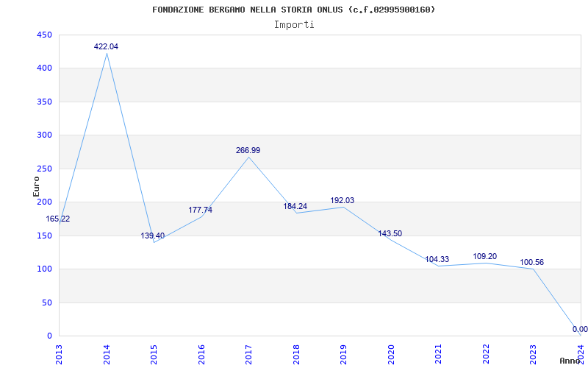Click the 104.33 data label

tap(437, 260)
